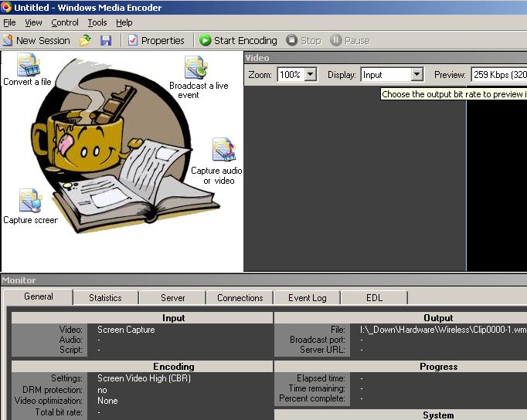Launch the Capture audio or video icon
This screenshot has width=527, height=420.
[224, 150]
